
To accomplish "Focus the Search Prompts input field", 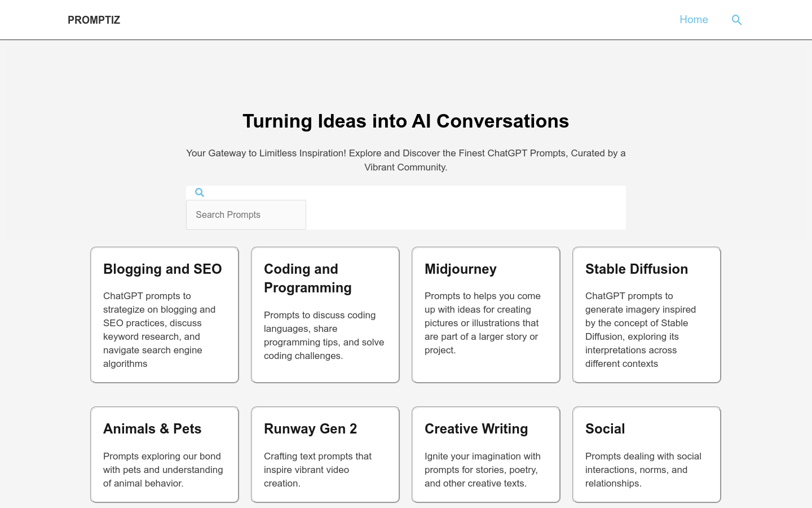I will [246, 214].
